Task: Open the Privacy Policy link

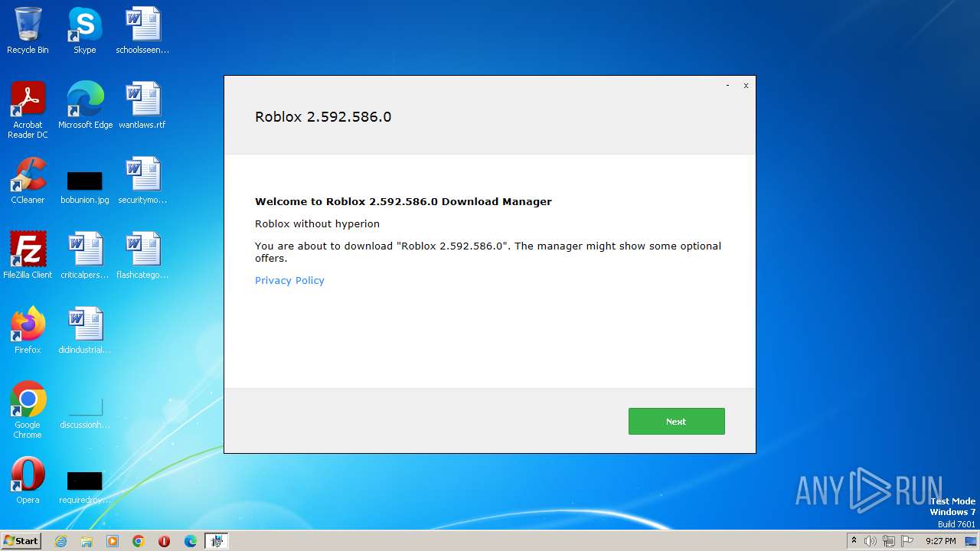Action: (x=289, y=280)
